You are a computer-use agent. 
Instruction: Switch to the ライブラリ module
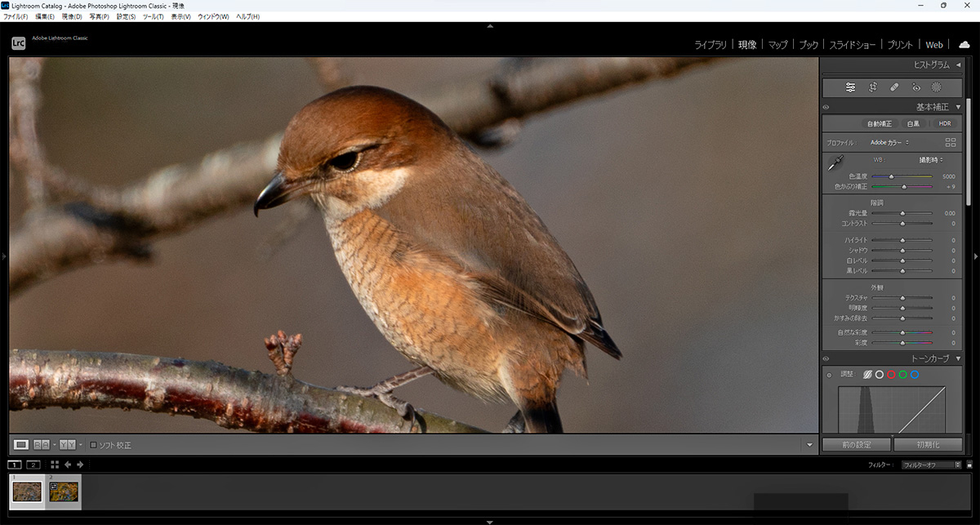pos(710,45)
